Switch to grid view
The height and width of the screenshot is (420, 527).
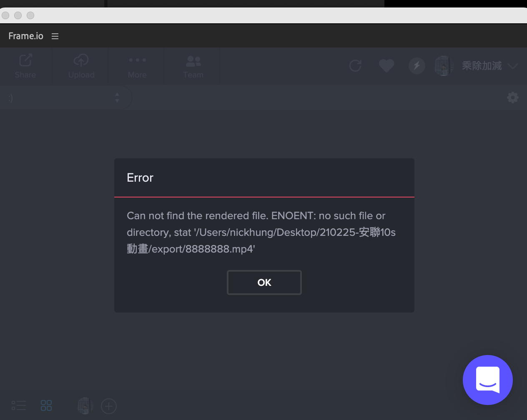coord(46,405)
